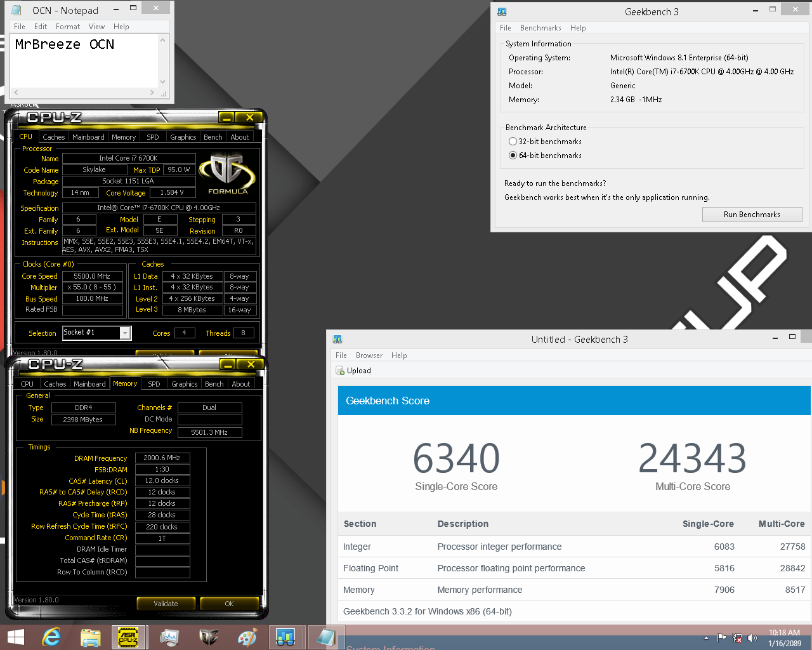
Task: Launch Internet Explorer from the taskbar
Action: pyautogui.click(x=52, y=637)
